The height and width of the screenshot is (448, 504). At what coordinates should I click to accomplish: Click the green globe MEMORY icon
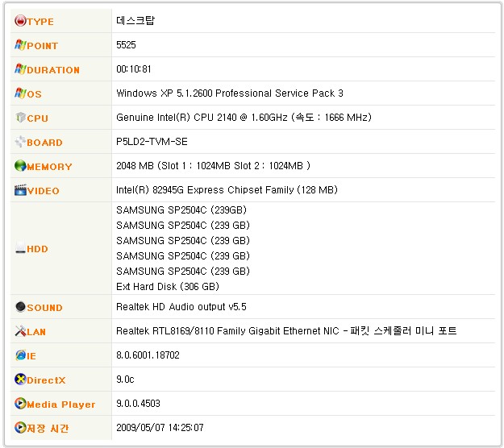[x=20, y=166]
